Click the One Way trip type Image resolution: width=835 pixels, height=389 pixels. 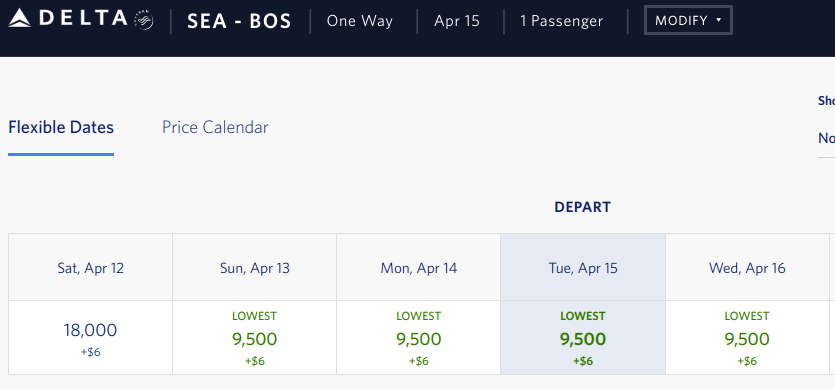point(359,21)
